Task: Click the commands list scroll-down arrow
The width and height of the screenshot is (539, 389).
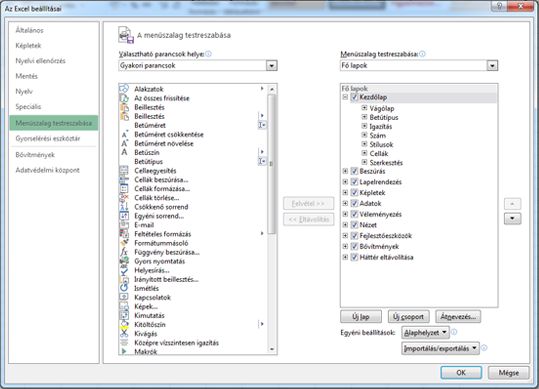Action: (x=272, y=349)
